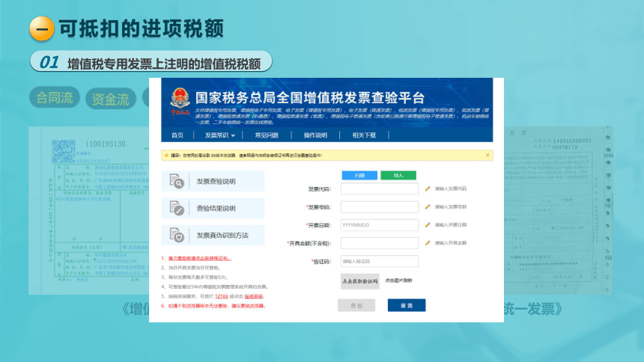The width and height of the screenshot is (644, 362).
Task: Click the blue 扫描 button
Action: [359, 175]
